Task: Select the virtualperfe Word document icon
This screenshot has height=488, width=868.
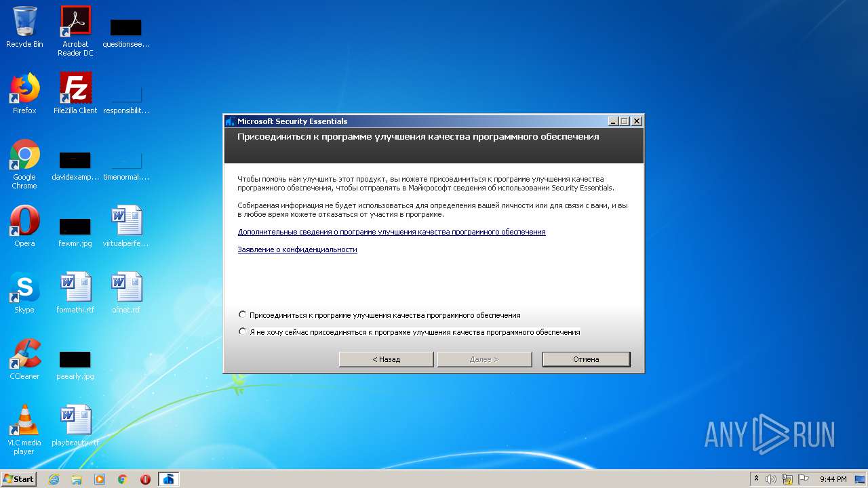Action: (126, 226)
